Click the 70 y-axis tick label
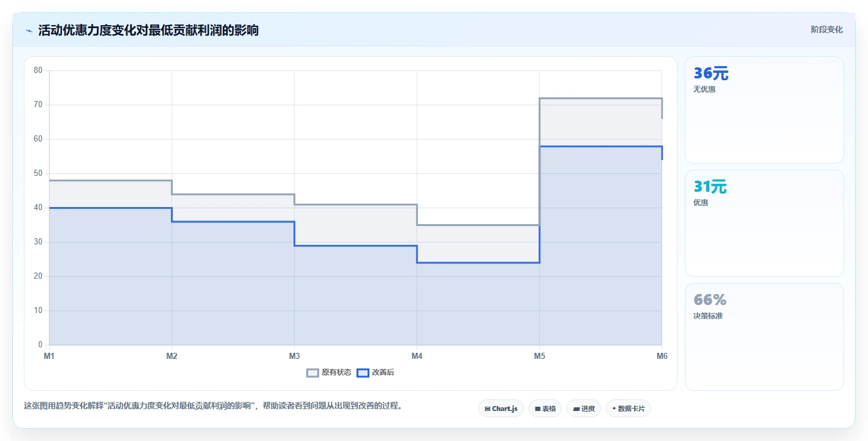This screenshot has height=441, width=868. click(x=38, y=105)
